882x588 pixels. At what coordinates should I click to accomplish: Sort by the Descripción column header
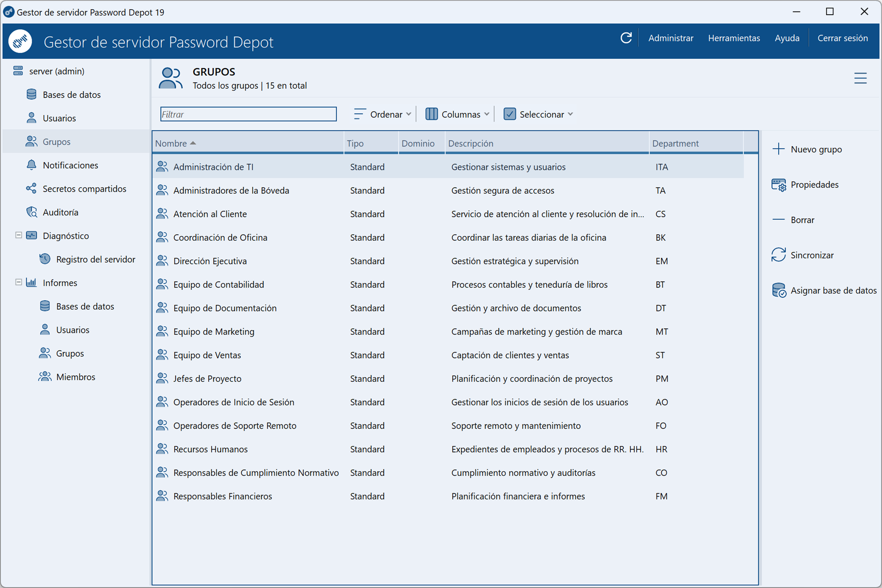547,143
